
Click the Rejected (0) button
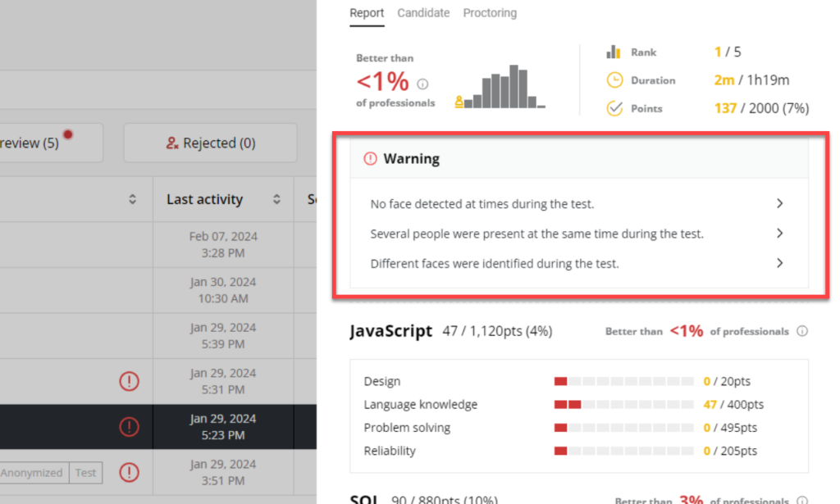click(x=210, y=143)
